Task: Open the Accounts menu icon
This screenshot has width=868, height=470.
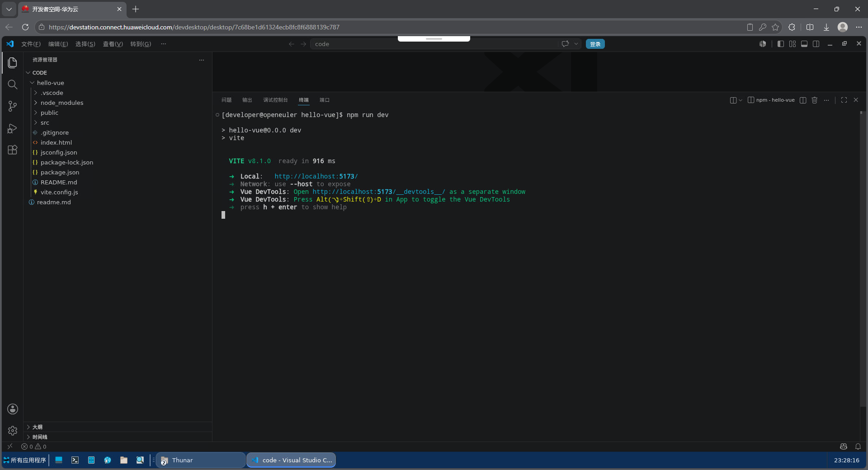Action: 12,409
